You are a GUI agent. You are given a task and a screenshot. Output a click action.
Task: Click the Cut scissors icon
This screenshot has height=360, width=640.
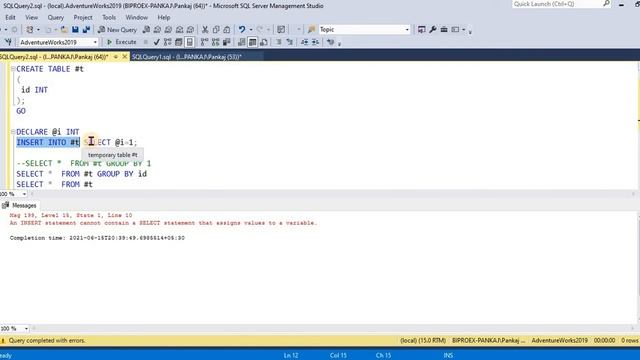[x=205, y=29]
